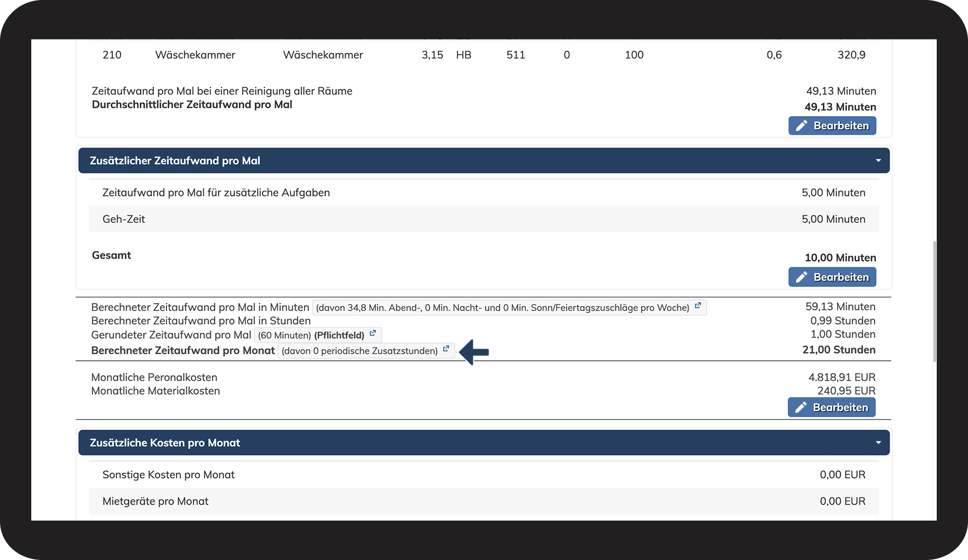Select the value 0,6 in Wäschekammer row
This screenshot has height=560, width=968.
[x=774, y=55]
